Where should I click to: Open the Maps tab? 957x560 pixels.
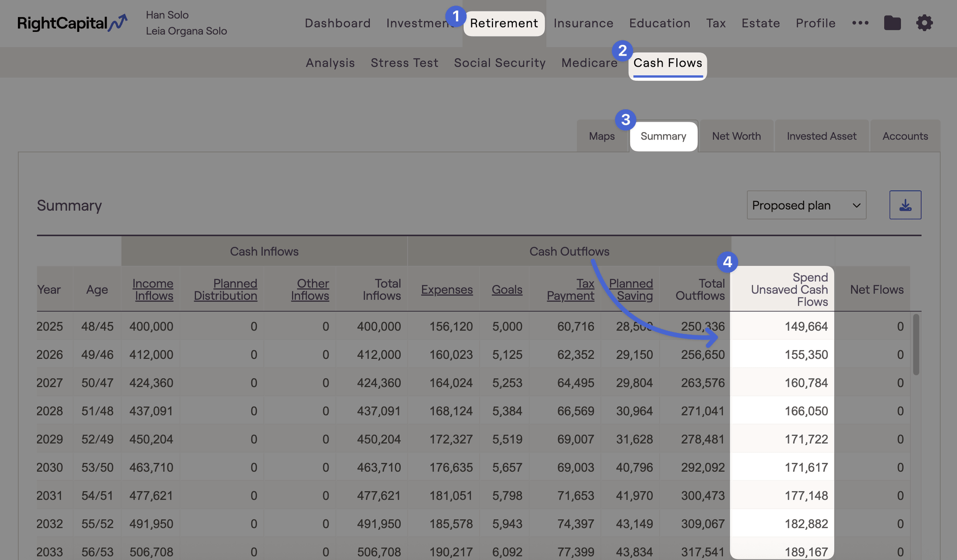tap(602, 136)
